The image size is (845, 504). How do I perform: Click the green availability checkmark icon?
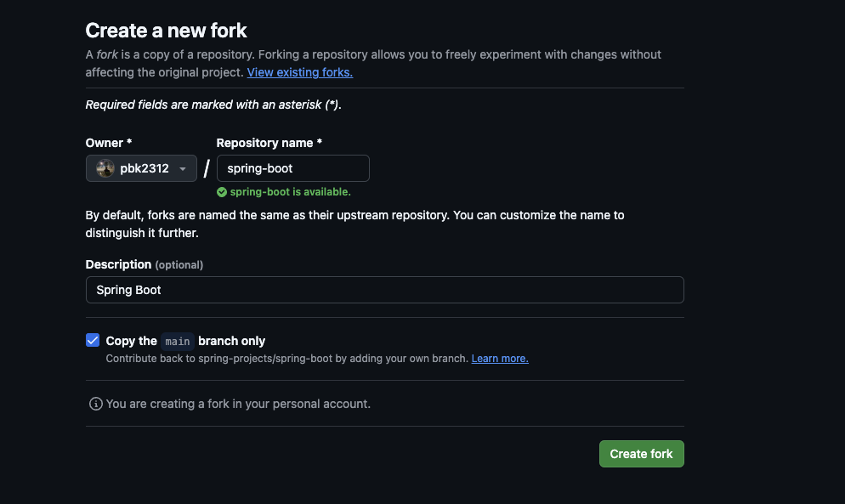click(x=222, y=192)
